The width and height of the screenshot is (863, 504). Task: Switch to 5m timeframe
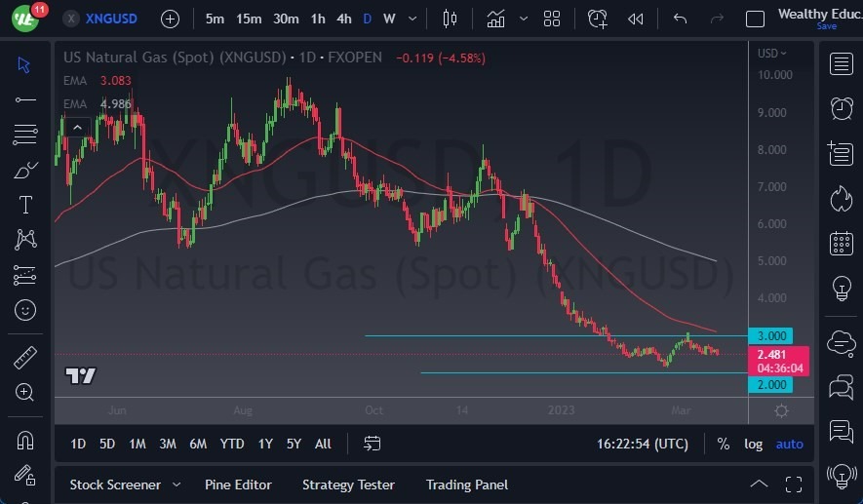(215, 19)
